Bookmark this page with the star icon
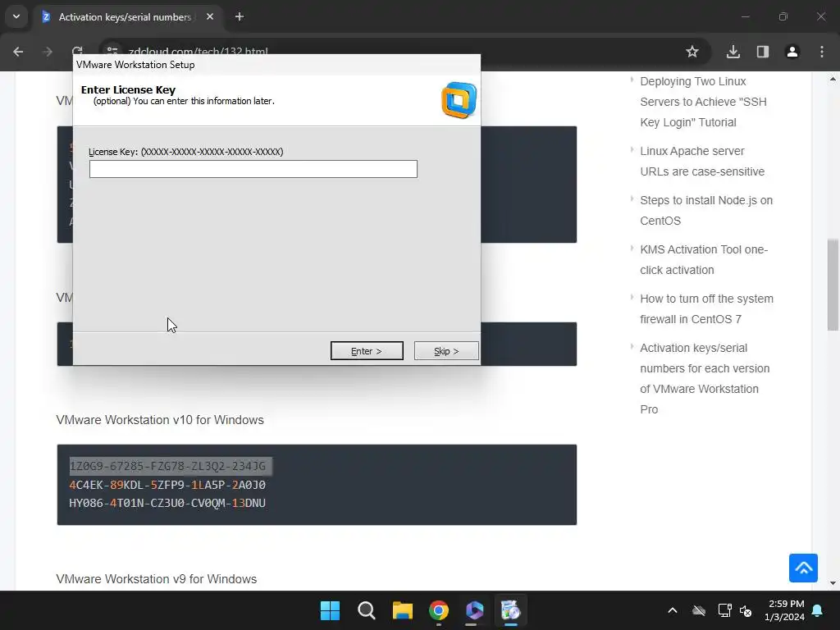Viewport: 840px width, 630px height. pyautogui.click(x=692, y=52)
